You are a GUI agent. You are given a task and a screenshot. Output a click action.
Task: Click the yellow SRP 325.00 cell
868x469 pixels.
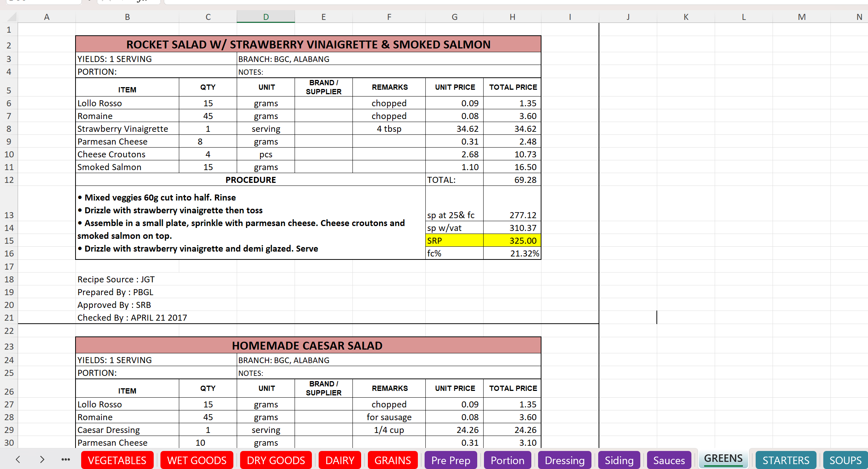click(512, 241)
